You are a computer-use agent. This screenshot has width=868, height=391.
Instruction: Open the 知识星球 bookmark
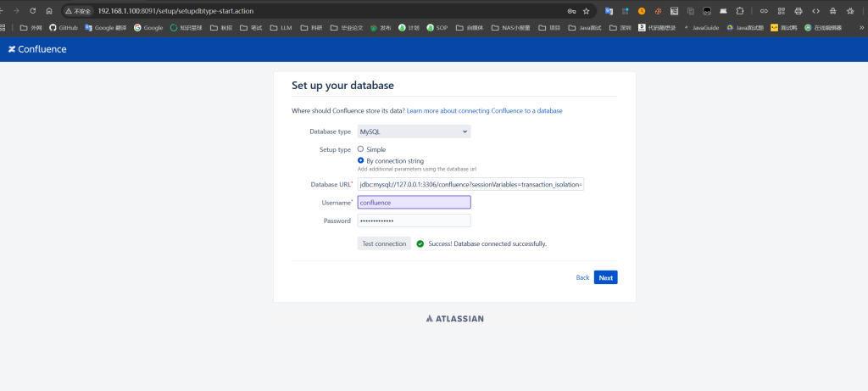[x=186, y=27]
